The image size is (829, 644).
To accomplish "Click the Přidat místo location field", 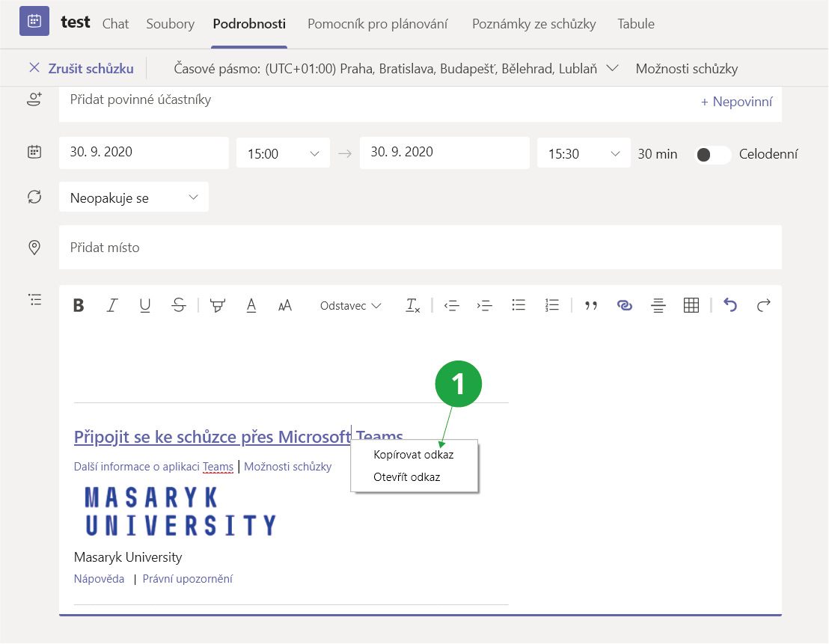I will tap(420, 247).
